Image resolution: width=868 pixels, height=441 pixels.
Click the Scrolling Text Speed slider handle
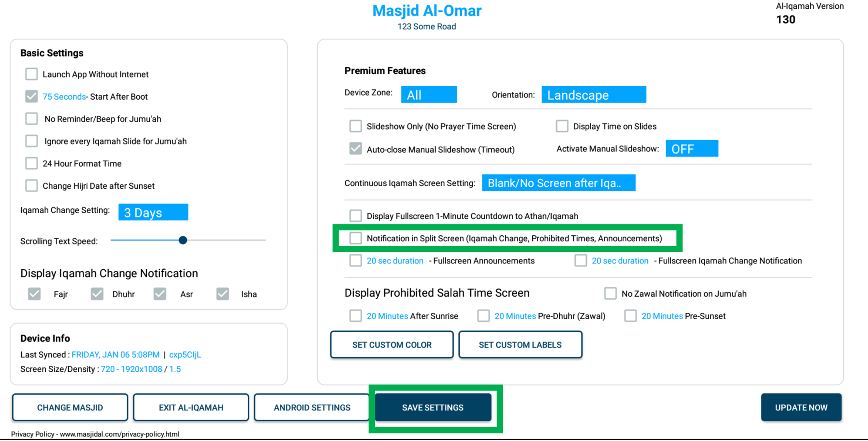183,240
